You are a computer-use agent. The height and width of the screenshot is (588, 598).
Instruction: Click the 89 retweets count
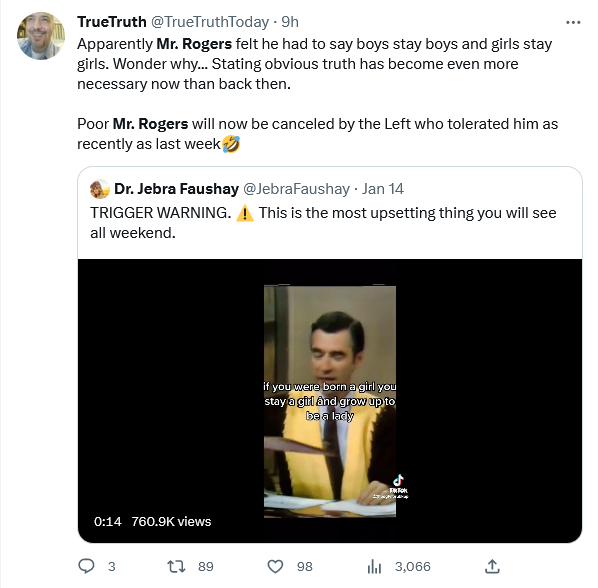tap(206, 567)
